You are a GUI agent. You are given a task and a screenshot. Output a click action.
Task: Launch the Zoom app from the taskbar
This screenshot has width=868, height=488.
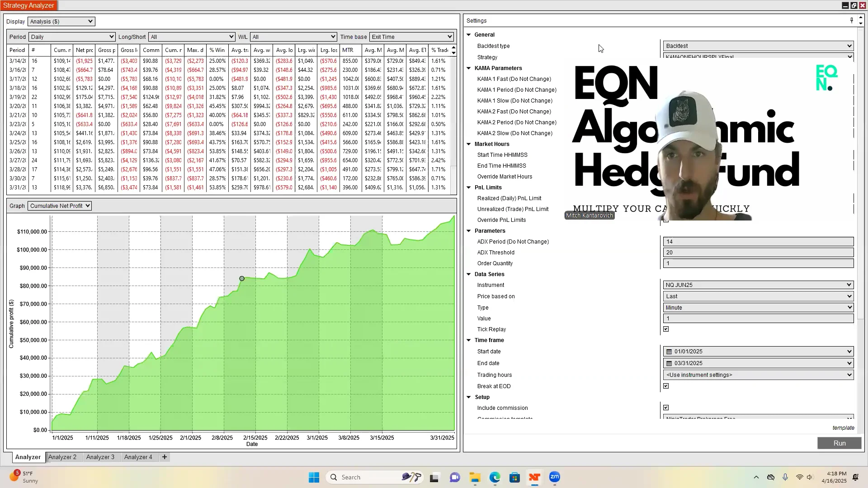pos(554,477)
